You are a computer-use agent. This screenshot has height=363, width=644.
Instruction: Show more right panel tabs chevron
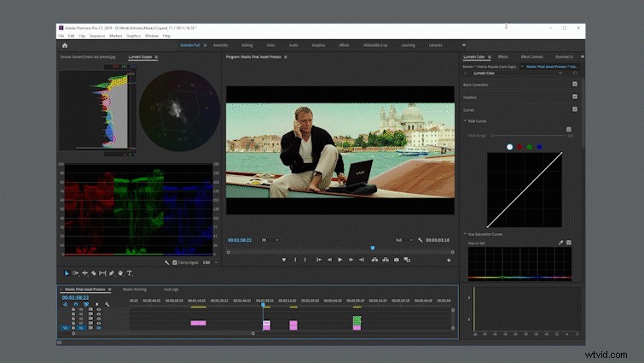583,56
